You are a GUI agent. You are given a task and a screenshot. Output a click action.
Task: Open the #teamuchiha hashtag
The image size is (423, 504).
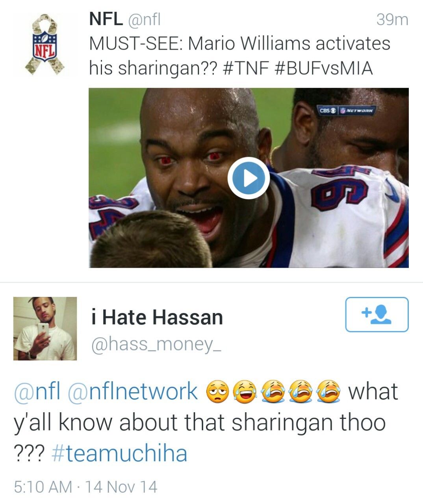click(x=119, y=453)
